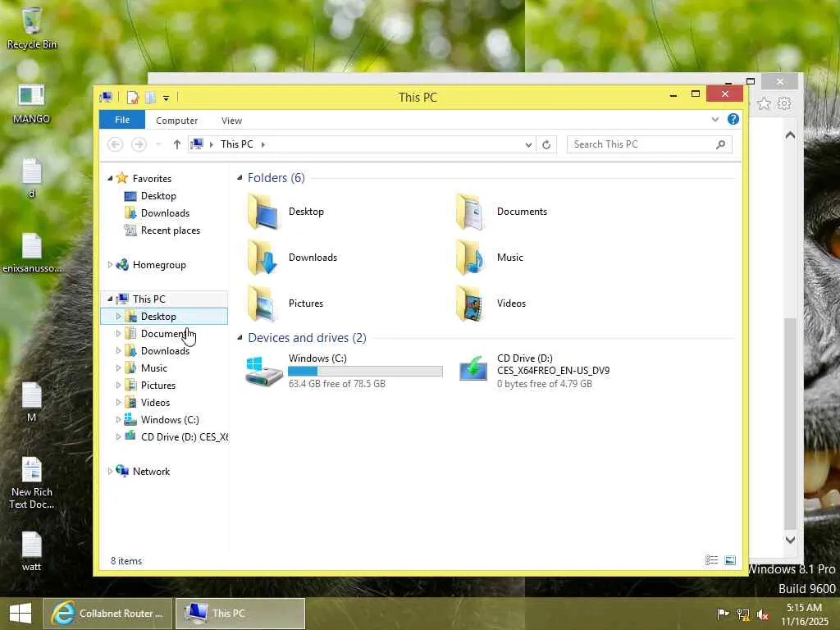Click Windows (C:) storage usage bar

(365, 372)
